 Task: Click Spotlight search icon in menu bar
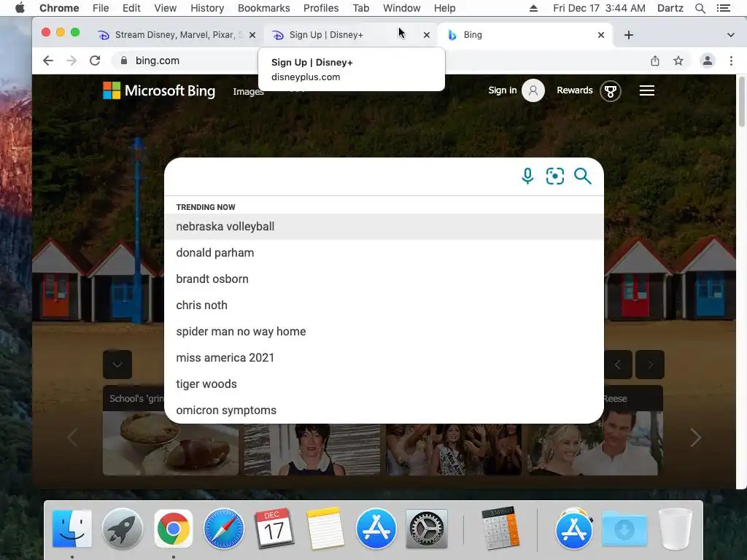(700, 8)
